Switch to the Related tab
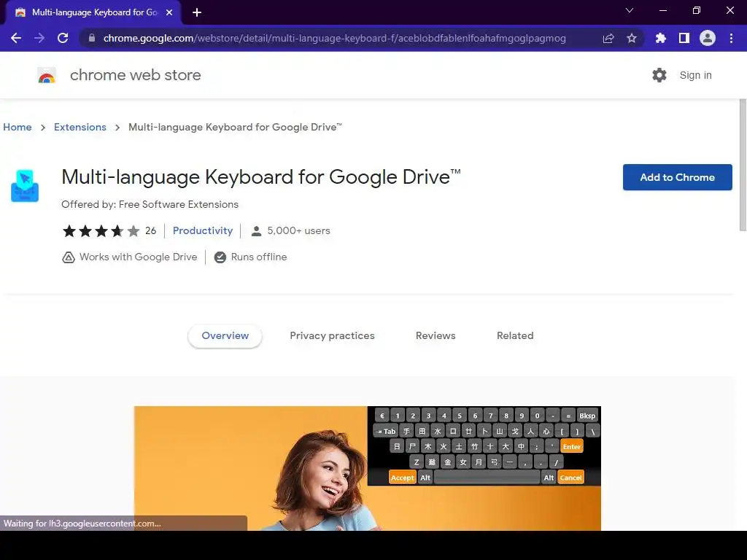The image size is (747, 560). (515, 335)
